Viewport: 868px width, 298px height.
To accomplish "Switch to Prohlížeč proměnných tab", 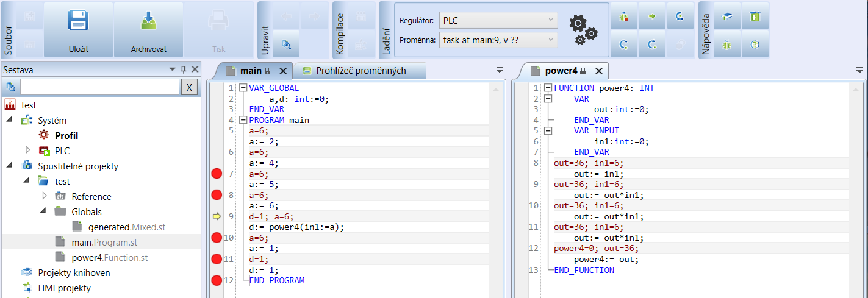I will [x=360, y=71].
